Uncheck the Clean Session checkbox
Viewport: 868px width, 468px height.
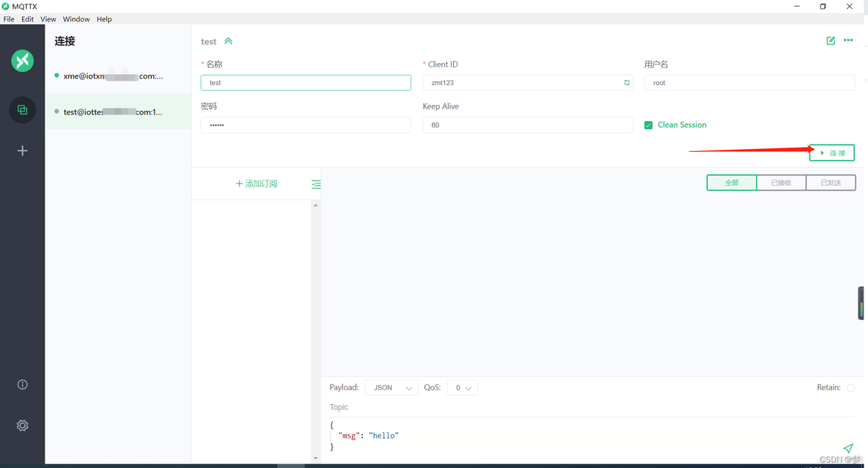(x=648, y=125)
